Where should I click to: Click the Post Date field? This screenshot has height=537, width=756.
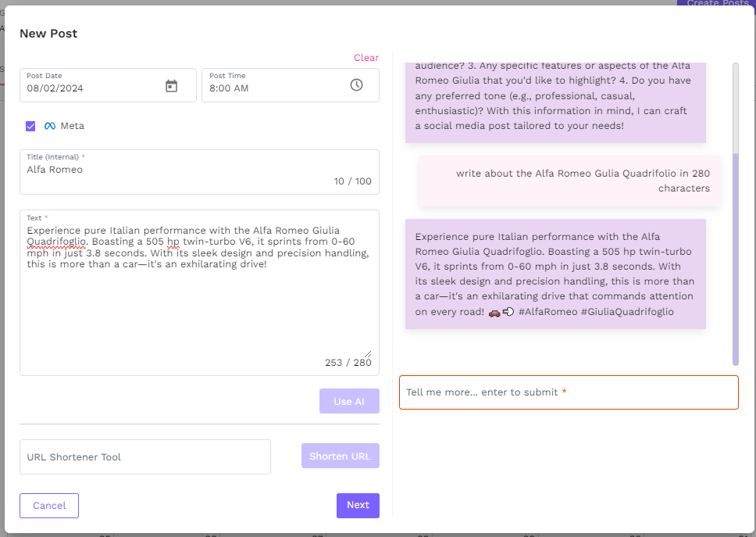pos(94,88)
